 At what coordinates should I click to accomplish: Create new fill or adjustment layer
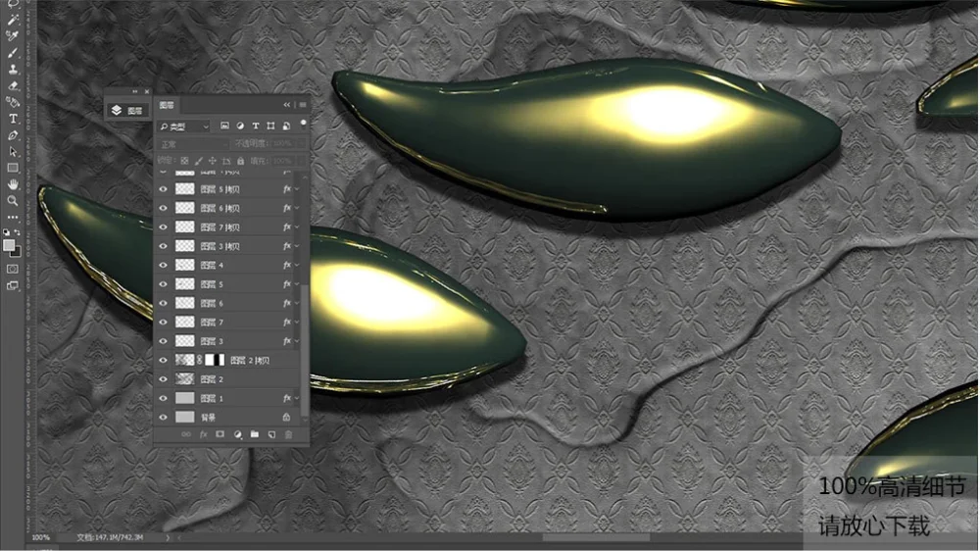237,434
